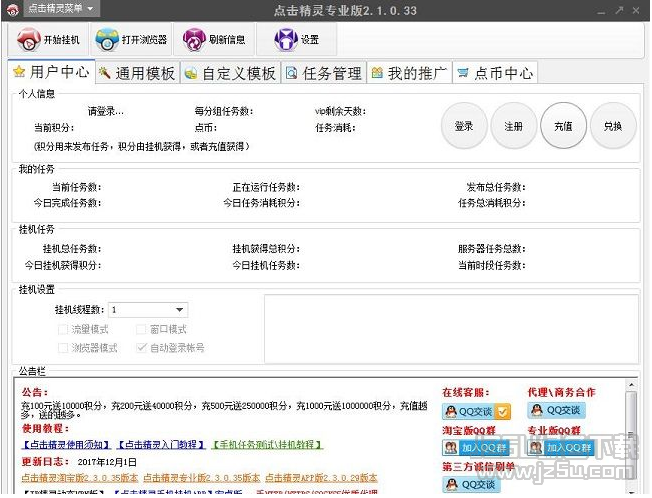This screenshot has height=498, width=652.
Task: Minimize the 点击精灵专业版 window
Action: point(601,11)
